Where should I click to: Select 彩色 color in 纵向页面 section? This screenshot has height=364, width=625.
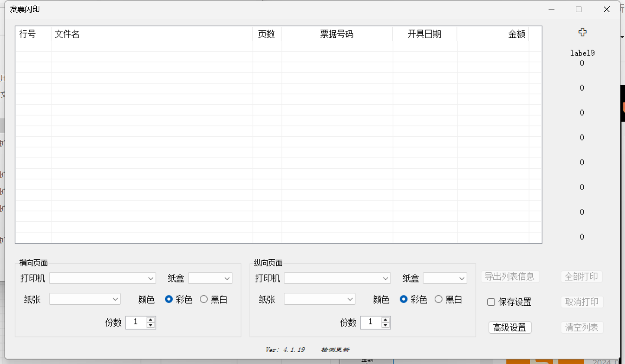[404, 299]
